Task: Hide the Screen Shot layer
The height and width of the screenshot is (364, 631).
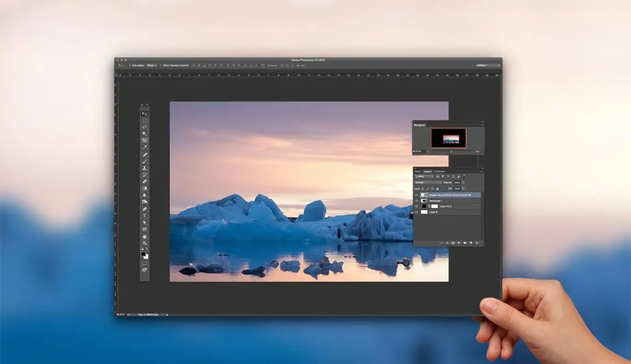Action: coord(416,195)
